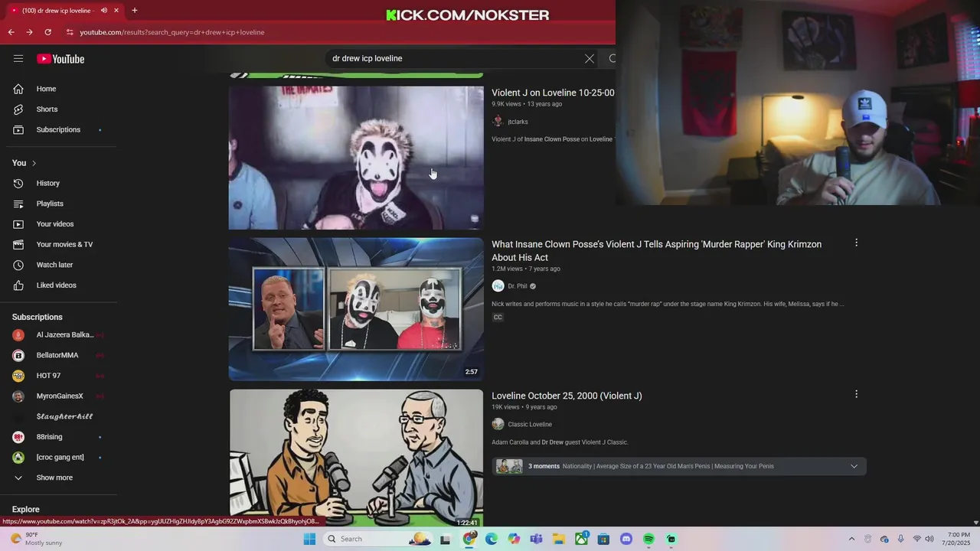Open jtclarks channel name

(x=518, y=122)
